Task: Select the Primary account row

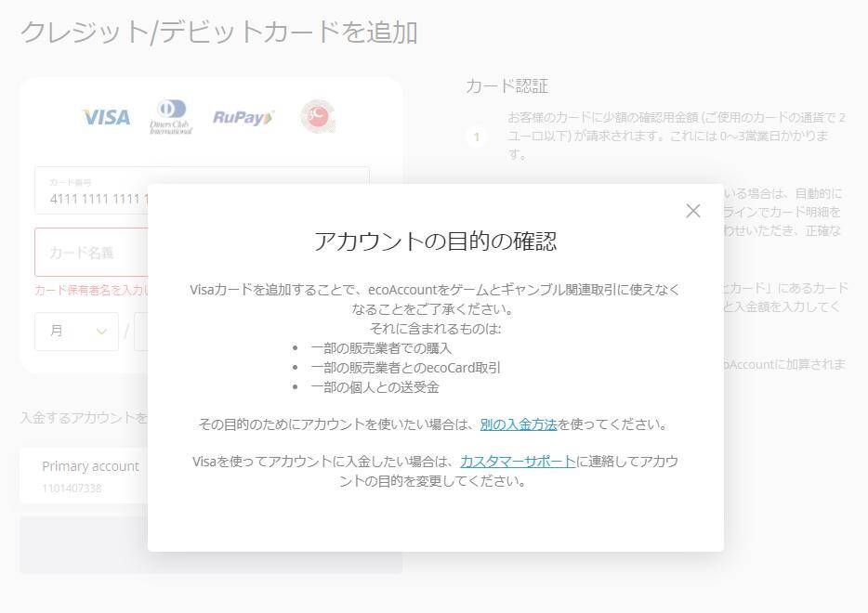Action: pyautogui.click(x=85, y=476)
